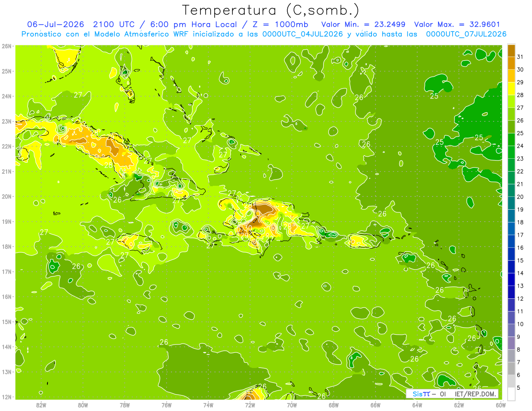This screenshot has width=532, height=411.
Task: Click the "22N" latitude axis label
Action: [7, 147]
